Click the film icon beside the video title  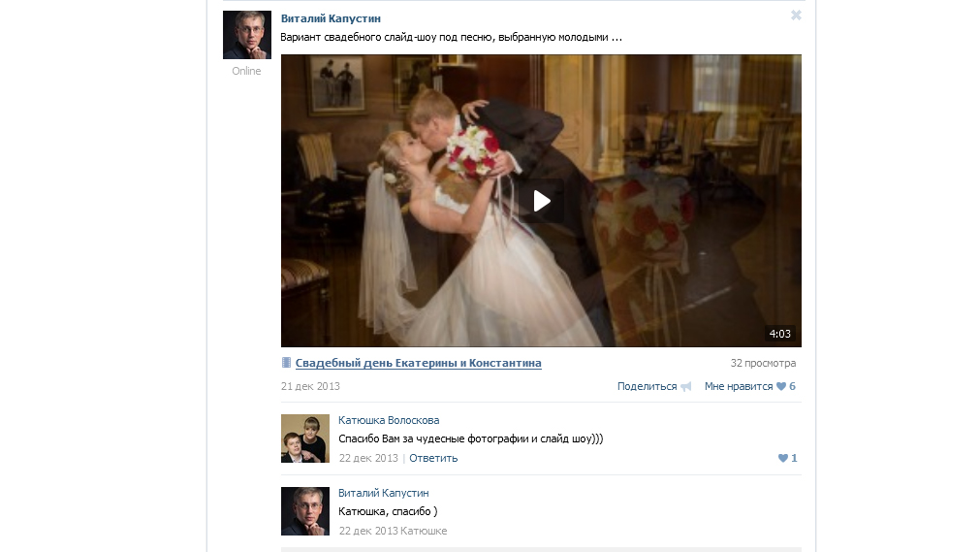point(286,363)
